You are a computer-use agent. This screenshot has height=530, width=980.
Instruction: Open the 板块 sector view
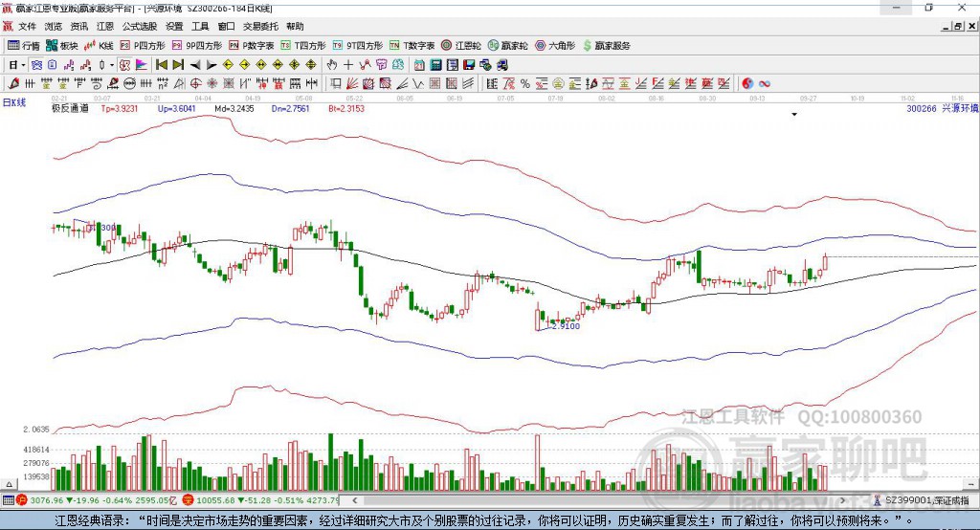(x=62, y=46)
